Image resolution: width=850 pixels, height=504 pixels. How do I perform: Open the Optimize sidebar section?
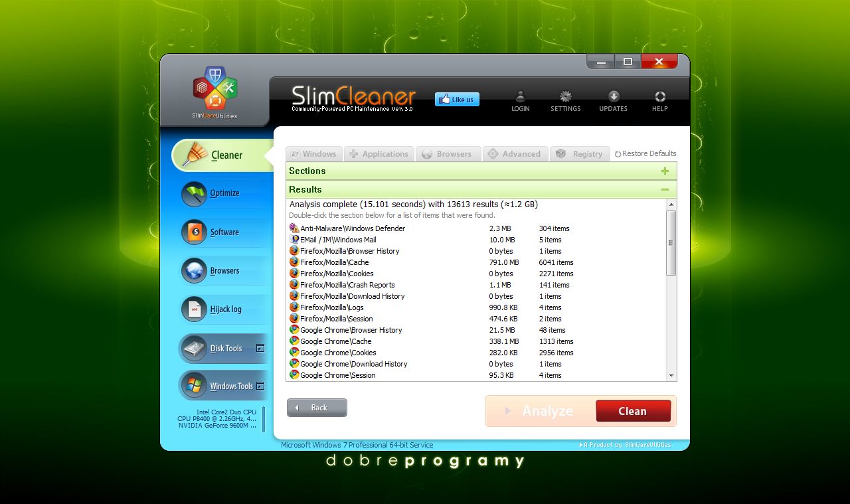pos(224,193)
